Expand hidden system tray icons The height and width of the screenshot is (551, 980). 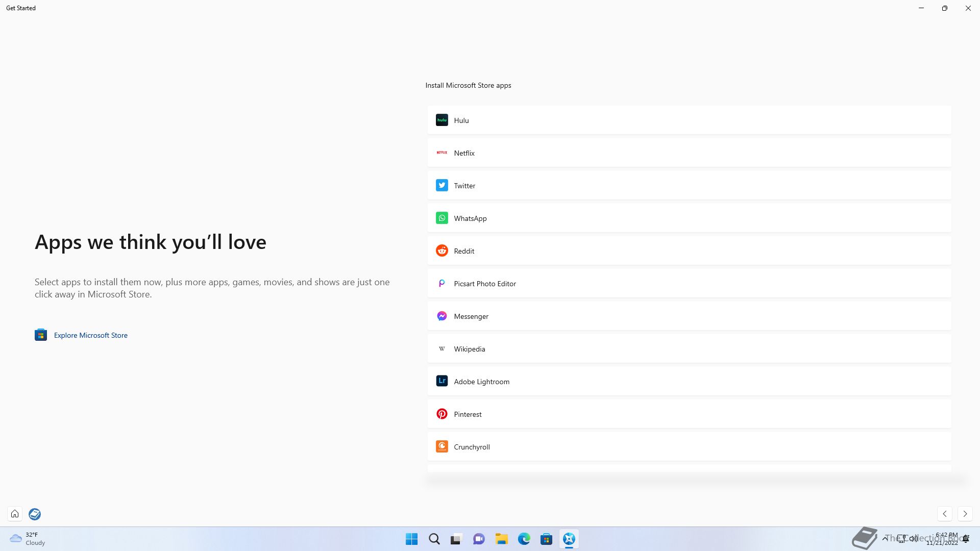coord(885,539)
